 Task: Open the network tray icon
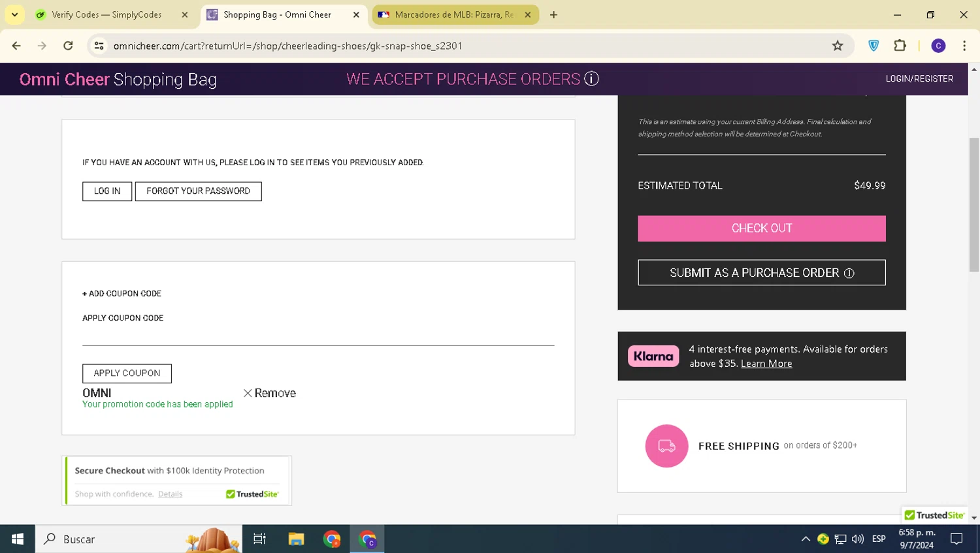coord(841,539)
